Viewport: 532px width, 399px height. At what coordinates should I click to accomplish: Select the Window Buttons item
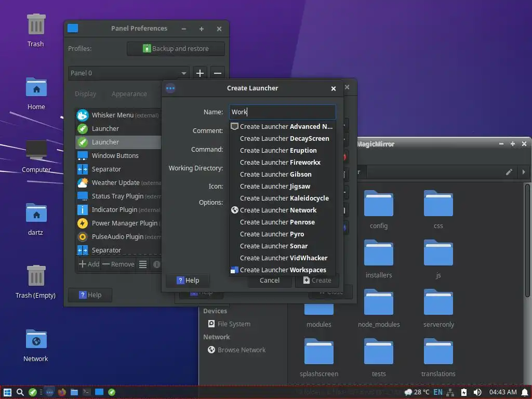coord(118,156)
